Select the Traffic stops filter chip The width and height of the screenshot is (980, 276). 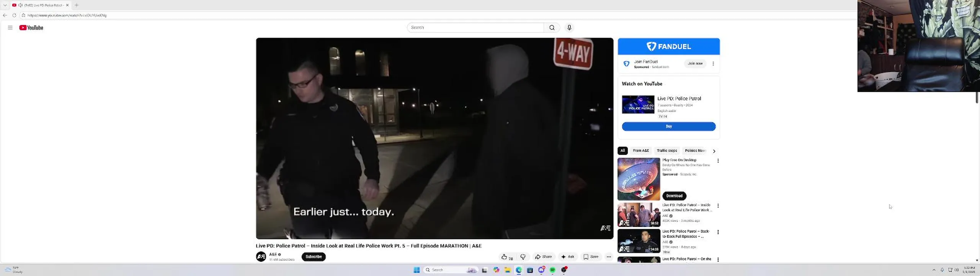(667, 151)
